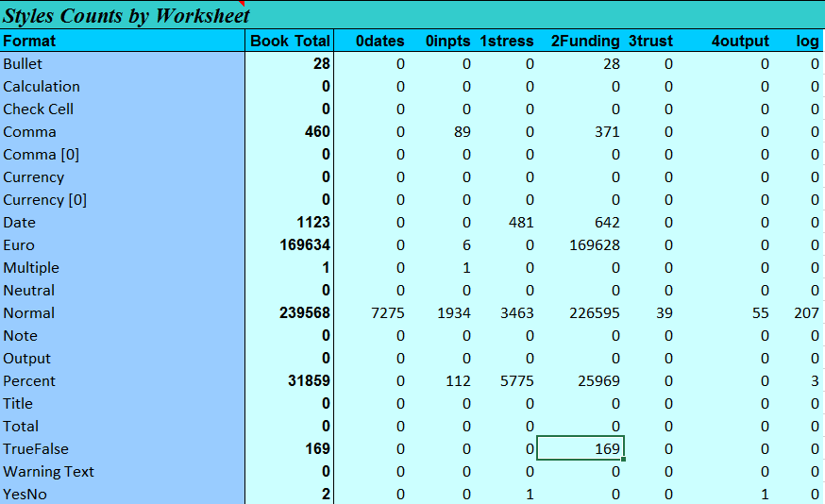This screenshot has width=825, height=504.
Task: Click the highlighted TrueFalse 2Funding cell 169
Action: tap(581, 449)
